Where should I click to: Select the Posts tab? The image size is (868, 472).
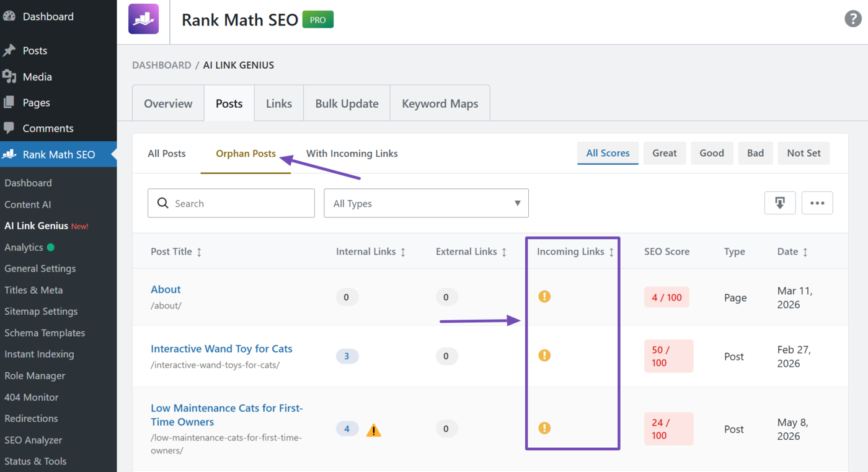[229, 103]
